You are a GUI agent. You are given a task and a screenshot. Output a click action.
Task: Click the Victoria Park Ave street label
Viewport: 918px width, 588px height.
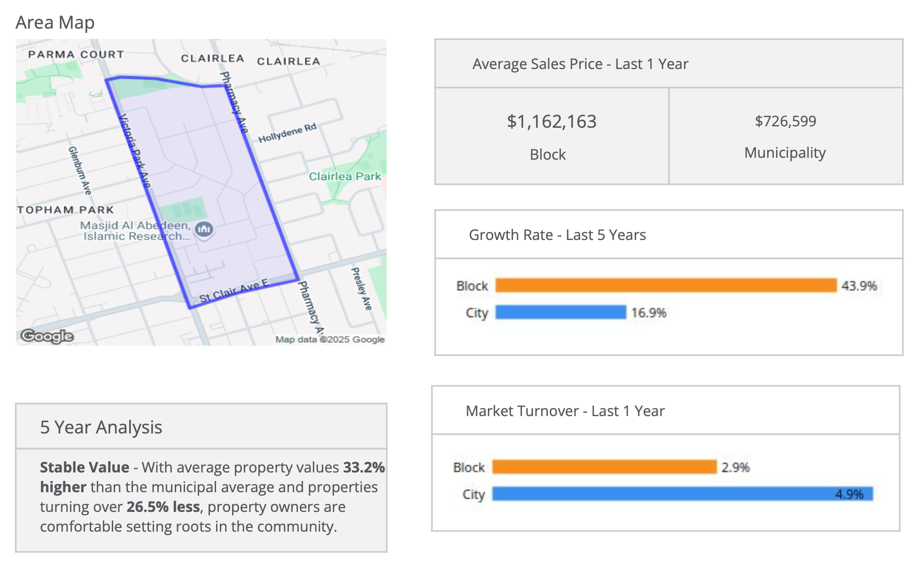tap(135, 150)
